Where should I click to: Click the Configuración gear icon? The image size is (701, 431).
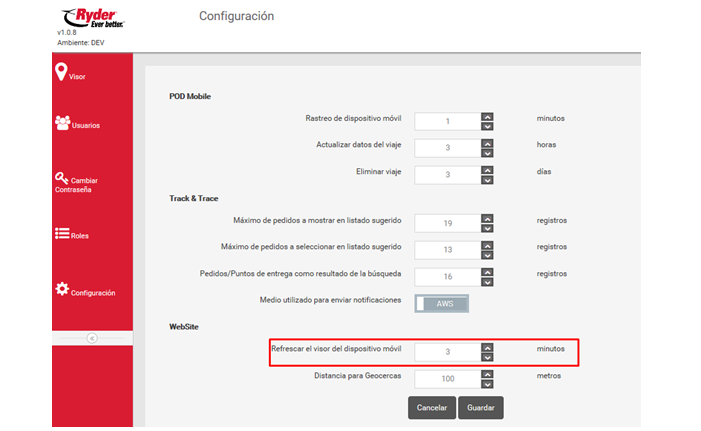tap(62, 289)
